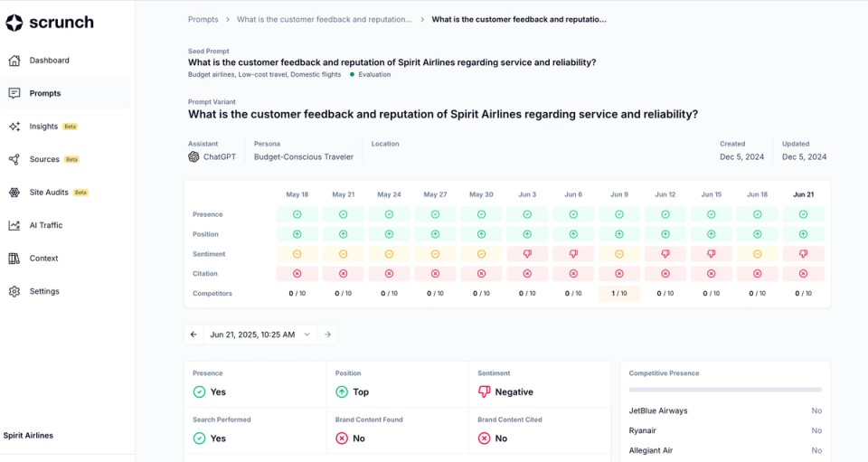Click Budget-Conscious Traveler persona
This screenshot has width=868, height=462.
(x=304, y=157)
